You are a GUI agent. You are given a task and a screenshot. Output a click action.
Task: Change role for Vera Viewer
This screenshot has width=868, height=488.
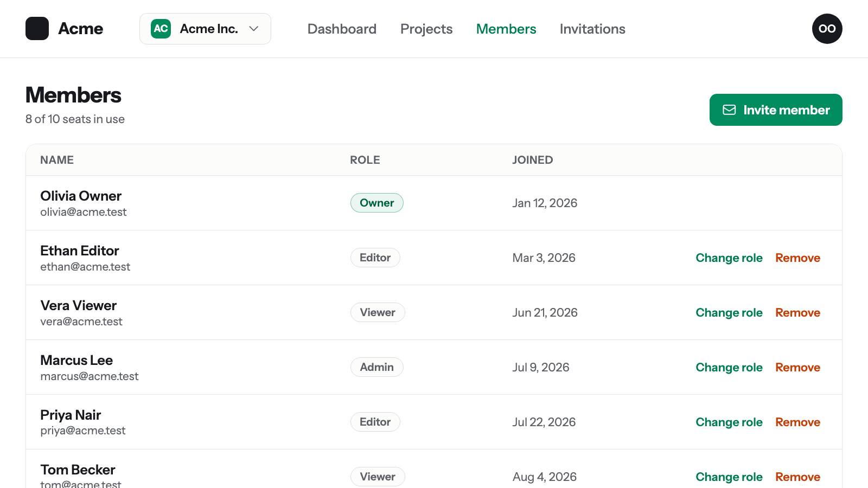[729, 313]
